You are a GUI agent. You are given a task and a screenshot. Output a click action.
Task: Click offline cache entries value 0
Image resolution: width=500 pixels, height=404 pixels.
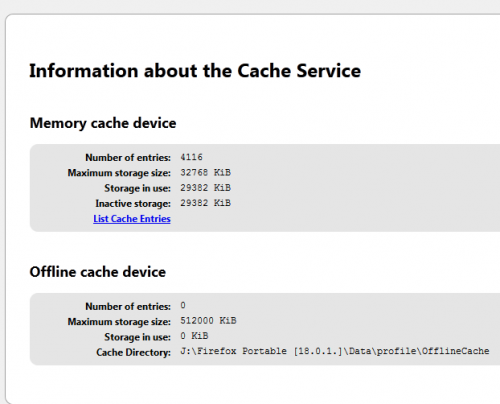pos(183,305)
